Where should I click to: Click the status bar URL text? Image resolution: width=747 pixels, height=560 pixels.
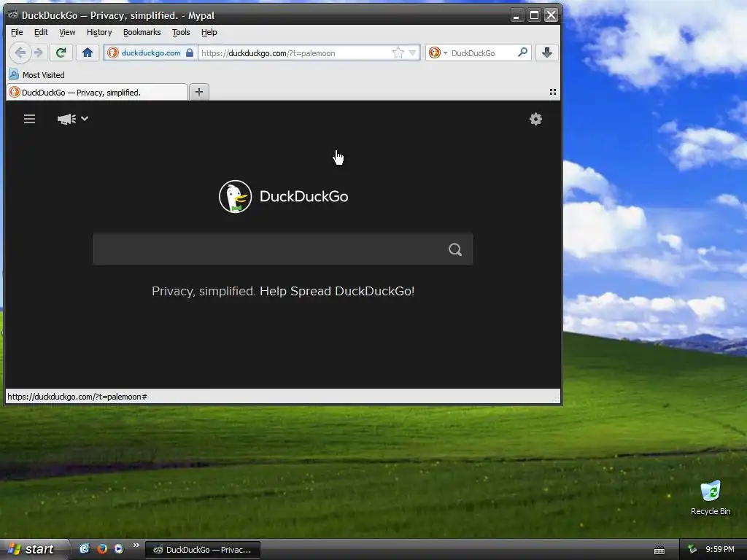click(x=77, y=397)
